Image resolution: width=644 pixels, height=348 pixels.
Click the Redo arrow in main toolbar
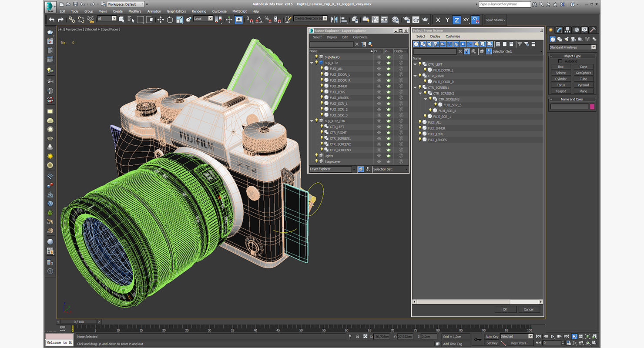pos(60,20)
